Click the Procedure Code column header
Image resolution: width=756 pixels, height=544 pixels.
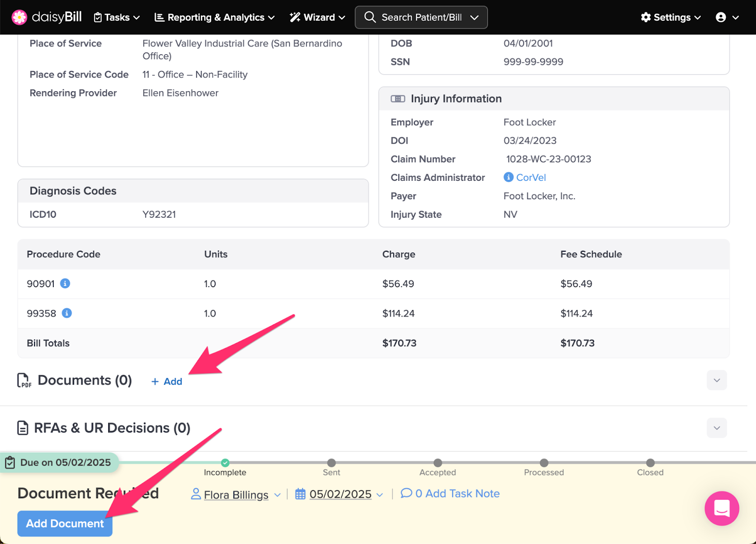63,254
